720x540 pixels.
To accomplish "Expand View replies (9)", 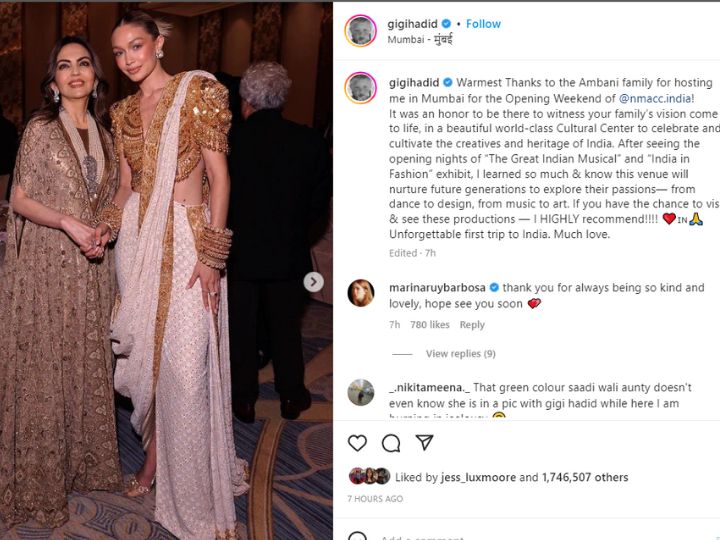I will (460, 354).
